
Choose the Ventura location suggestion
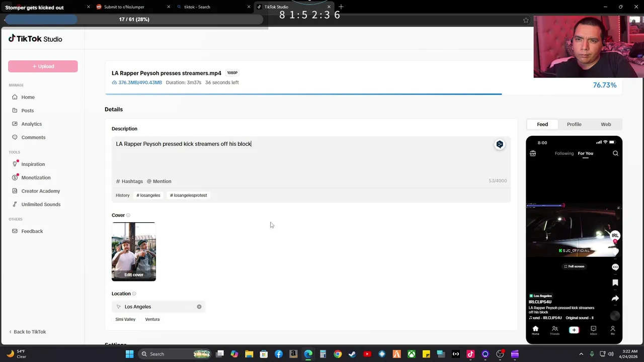pyautogui.click(x=152, y=319)
